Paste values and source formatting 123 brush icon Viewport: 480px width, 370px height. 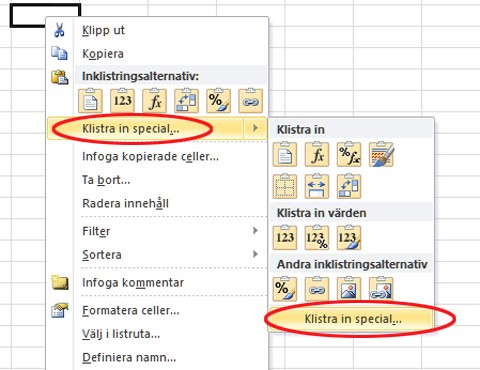[x=349, y=238]
